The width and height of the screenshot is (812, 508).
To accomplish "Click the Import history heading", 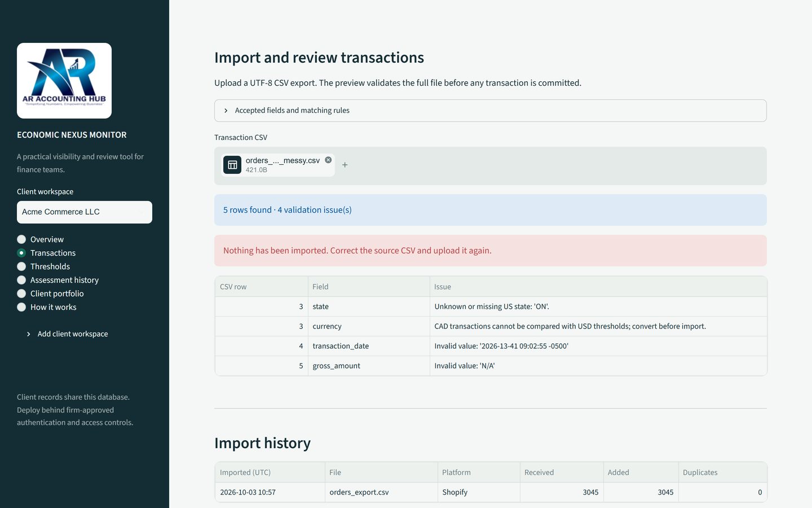I will (262, 443).
